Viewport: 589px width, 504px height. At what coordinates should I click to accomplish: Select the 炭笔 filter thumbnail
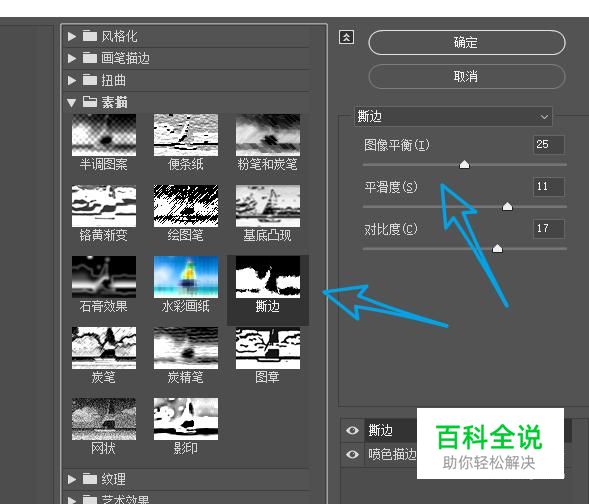click(x=104, y=348)
